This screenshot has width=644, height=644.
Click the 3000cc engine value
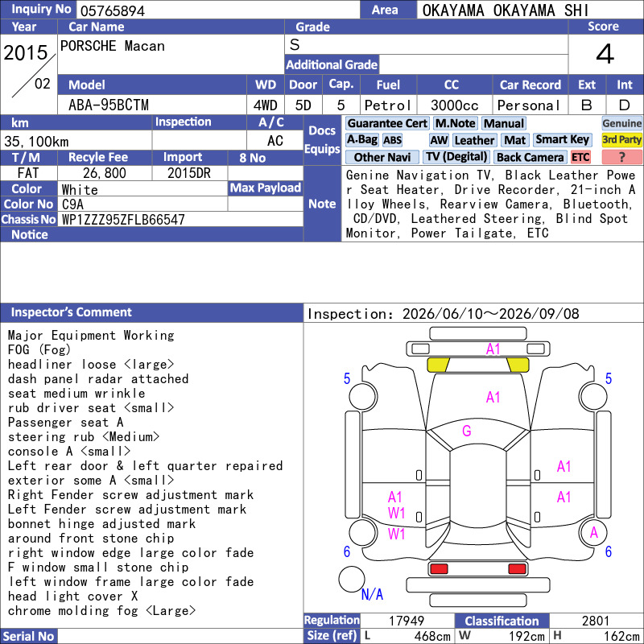point(454,105)
